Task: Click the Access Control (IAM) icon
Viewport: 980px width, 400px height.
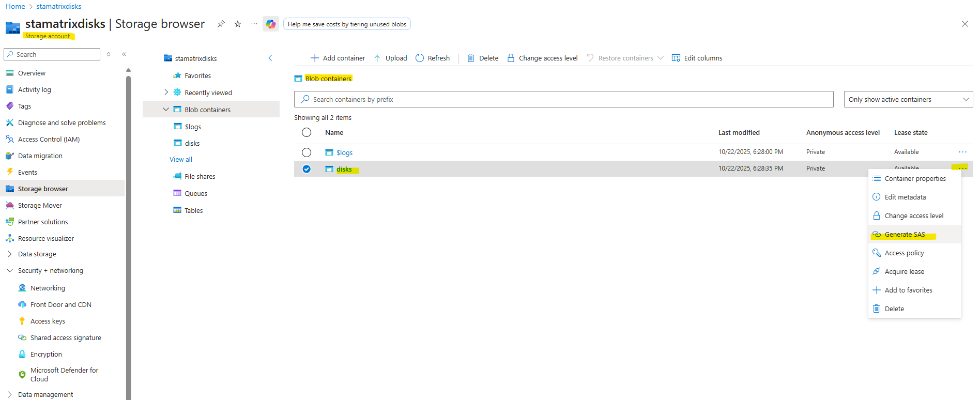Action: click(10, 139)
